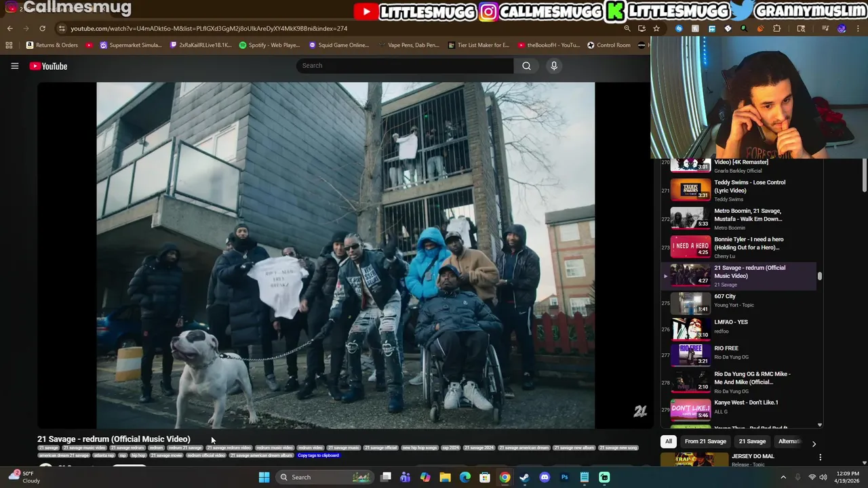Start voice search with the microphone icon
This screenshot has height=488, width=868.
pyautogui.click(x=554, y=66)
